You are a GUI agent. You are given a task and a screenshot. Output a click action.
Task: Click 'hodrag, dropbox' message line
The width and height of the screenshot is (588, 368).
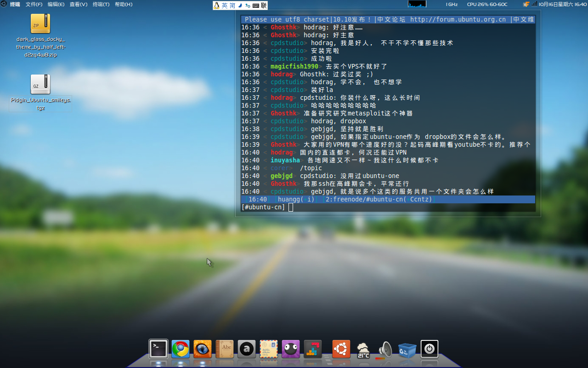[339, 121]
